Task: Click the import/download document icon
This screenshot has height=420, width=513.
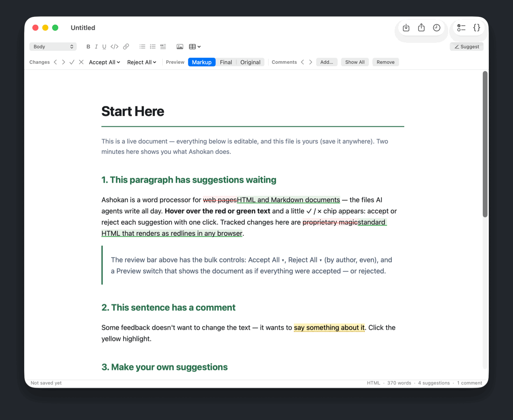Action: pyautogui.click(x=406, y=28)
